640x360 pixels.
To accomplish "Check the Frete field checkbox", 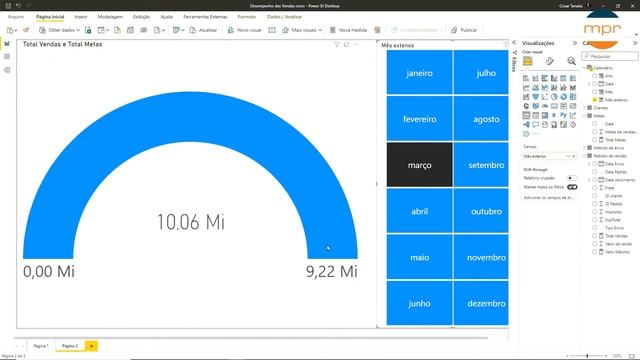I will pyautogui.click(x=595, y=188).
